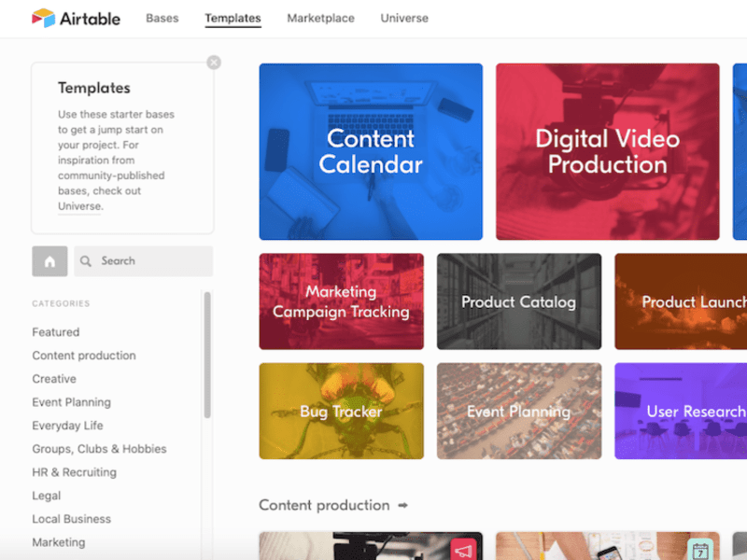Click the teal calendar icon badge
Viewport: 747px width, 560px height.
pos(700,550)
